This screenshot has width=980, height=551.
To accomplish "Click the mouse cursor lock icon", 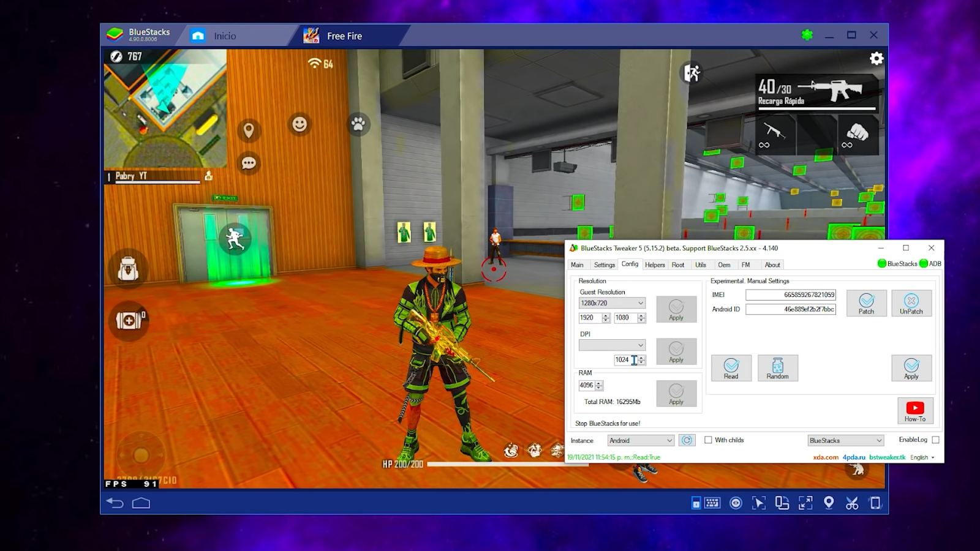I will point(759,503).
